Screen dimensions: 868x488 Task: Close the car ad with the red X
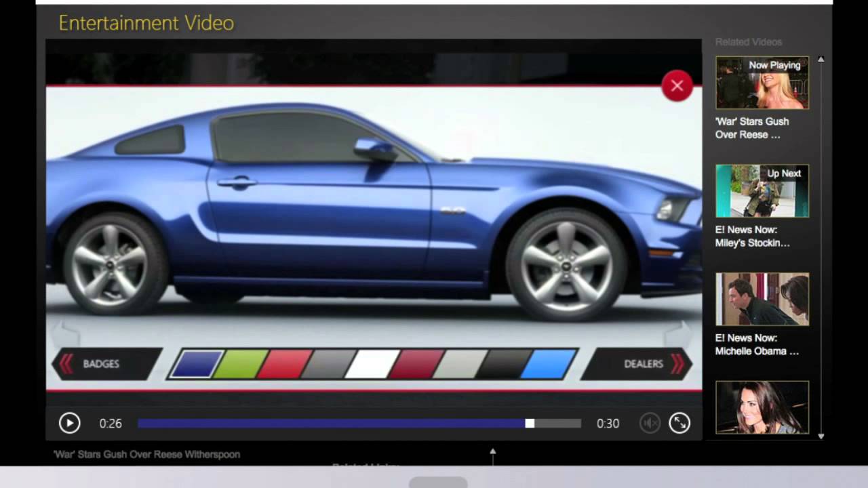pyautogui.click(x=677, y=85)
